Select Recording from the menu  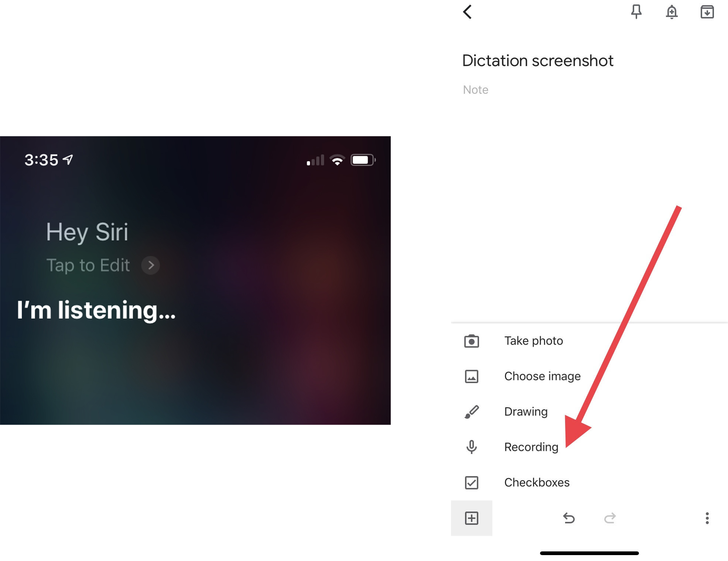pyautogui.click(x=589, y=447)
